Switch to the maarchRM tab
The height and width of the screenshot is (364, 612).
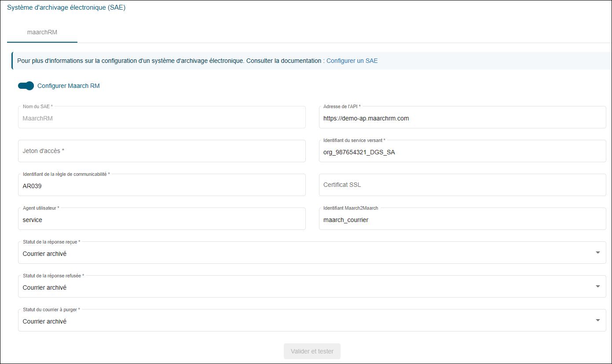[x=42, y=32]
